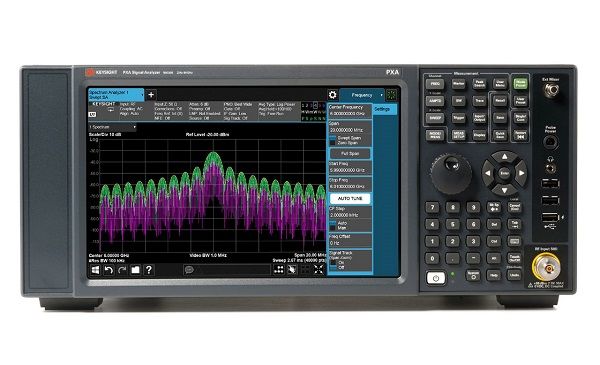Screen dimensions: 600x365
Task: Open the Frequency menu dropdown
Action: [x=362, y=95]
